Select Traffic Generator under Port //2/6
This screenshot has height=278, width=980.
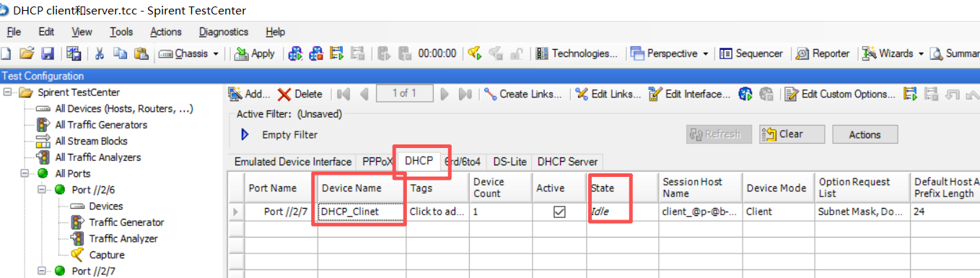click(x=126, y=222)
